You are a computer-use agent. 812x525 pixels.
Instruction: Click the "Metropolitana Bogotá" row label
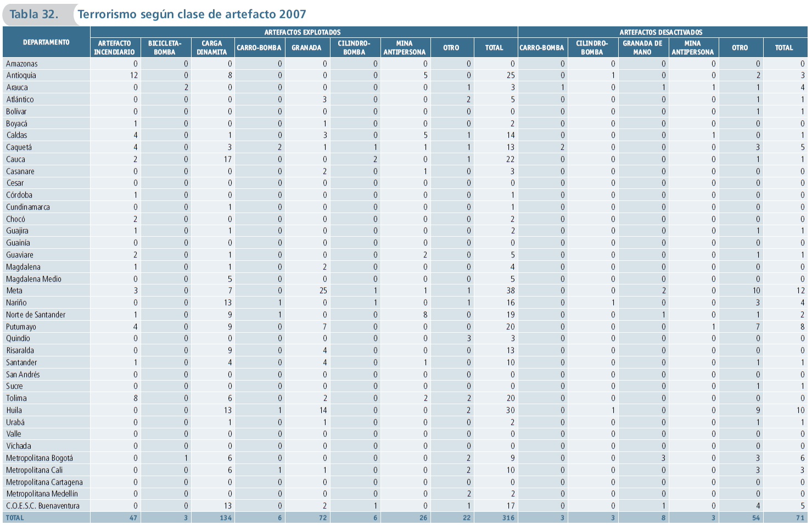(40, 458)
